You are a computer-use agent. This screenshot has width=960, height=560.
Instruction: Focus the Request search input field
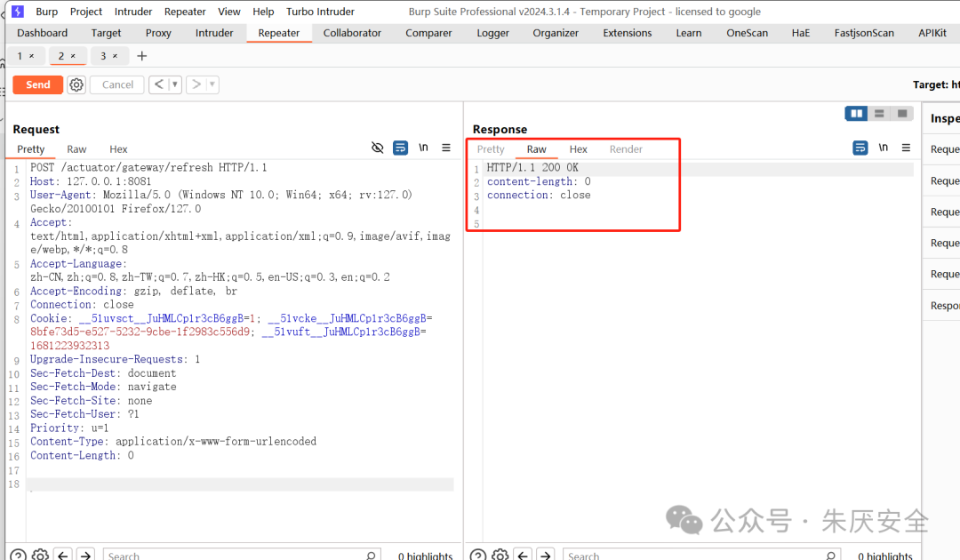click(242, 556)
